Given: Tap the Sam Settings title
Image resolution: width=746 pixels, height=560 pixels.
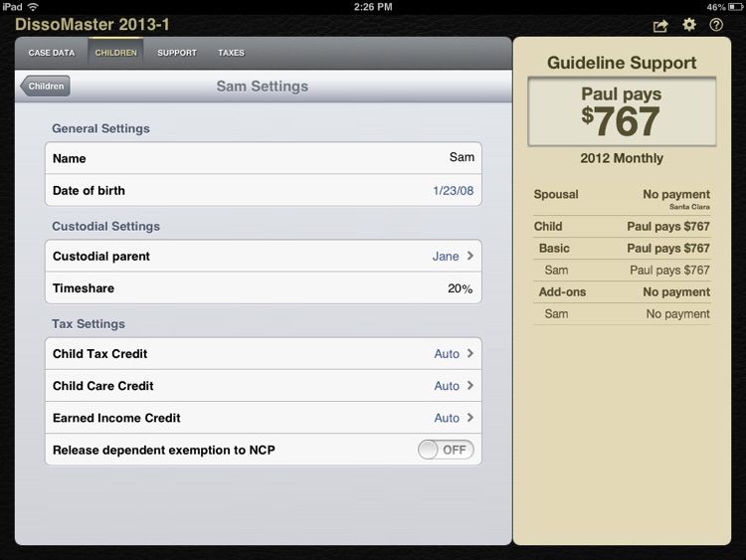Looking at the screenshot, I should (263, 87).
